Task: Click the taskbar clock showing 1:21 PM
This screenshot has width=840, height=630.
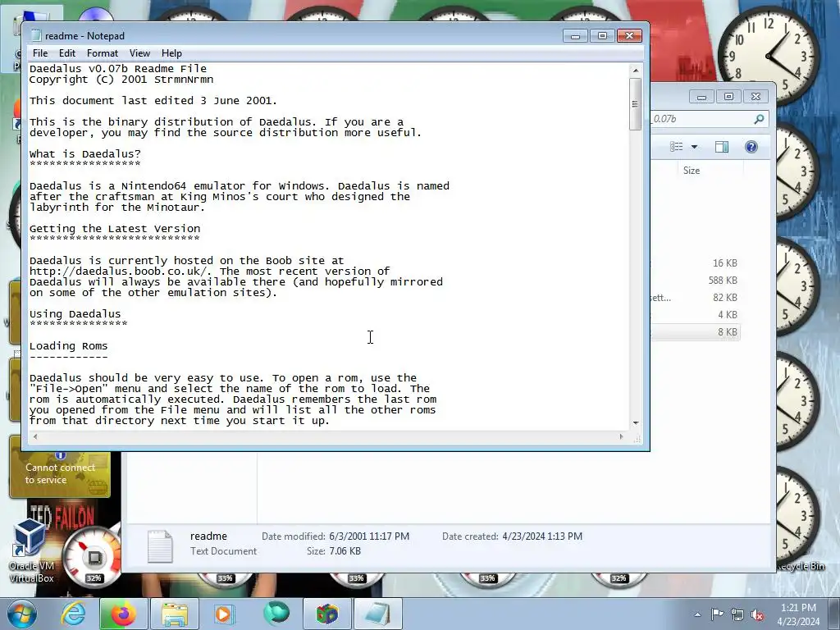Action: pos(798,614)
